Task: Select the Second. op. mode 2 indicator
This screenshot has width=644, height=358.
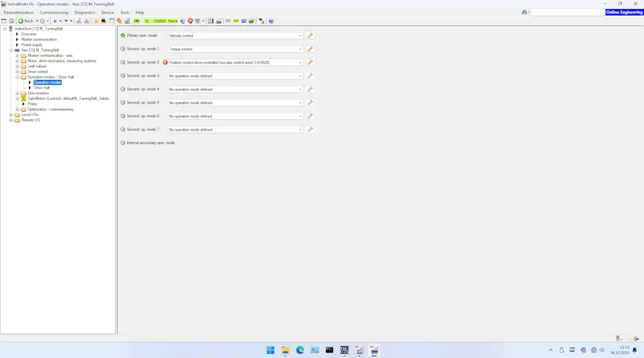Action: click(x=123, y=62)
